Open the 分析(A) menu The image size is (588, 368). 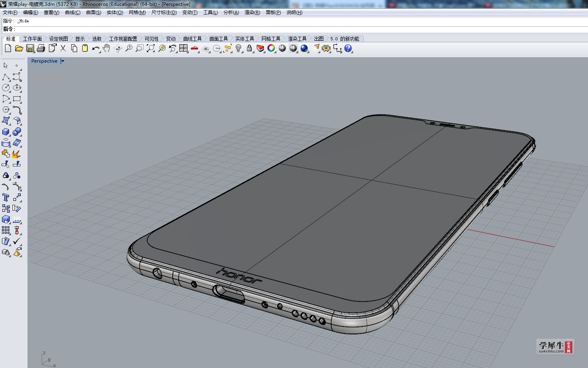tap(231, 13)
